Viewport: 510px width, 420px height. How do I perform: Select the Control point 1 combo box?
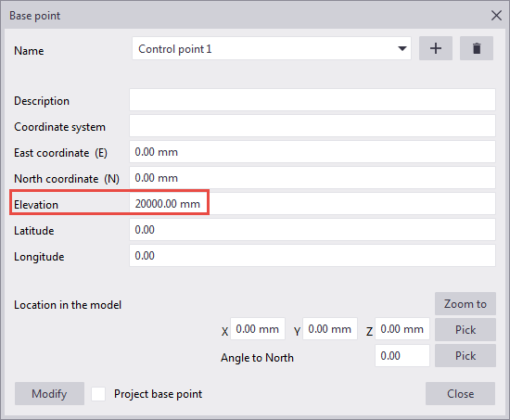pyautogui.click(x=272, y=48)
